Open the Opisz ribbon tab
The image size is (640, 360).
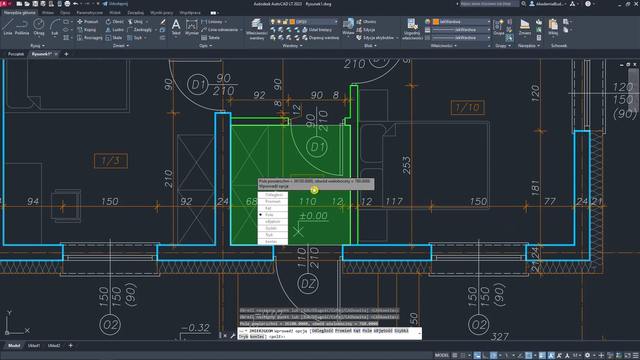65,13
